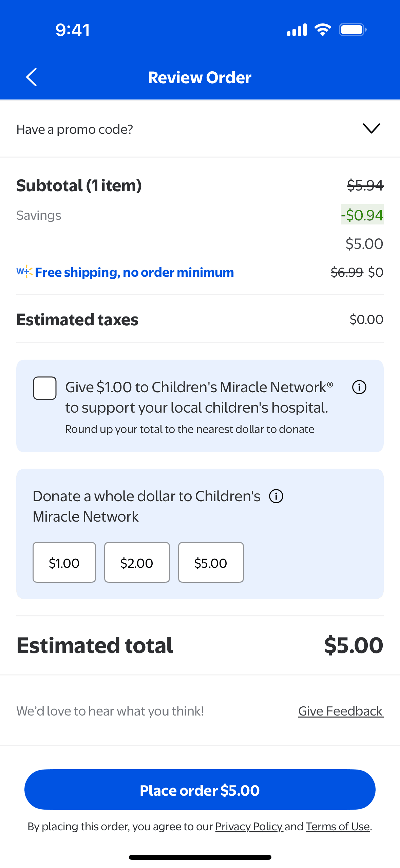Open info icon for $1.00 round-up donation
Screen dimensions: 400x868
359,387
